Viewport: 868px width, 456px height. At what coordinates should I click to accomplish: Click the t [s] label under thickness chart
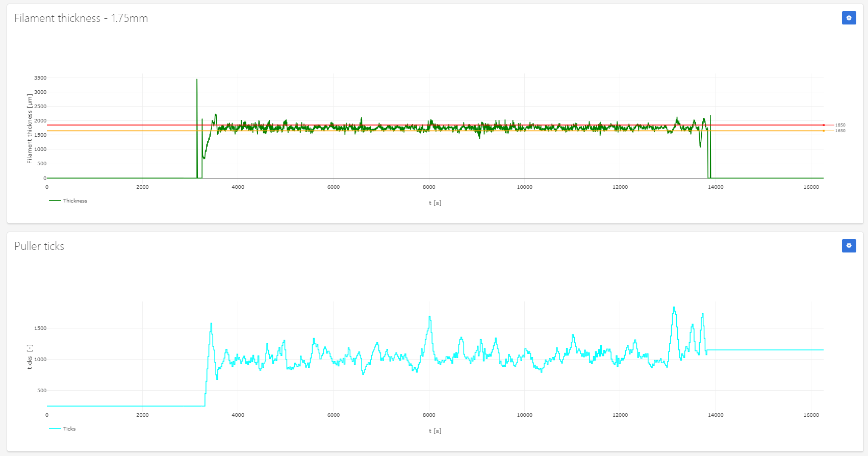coord(435,203)
